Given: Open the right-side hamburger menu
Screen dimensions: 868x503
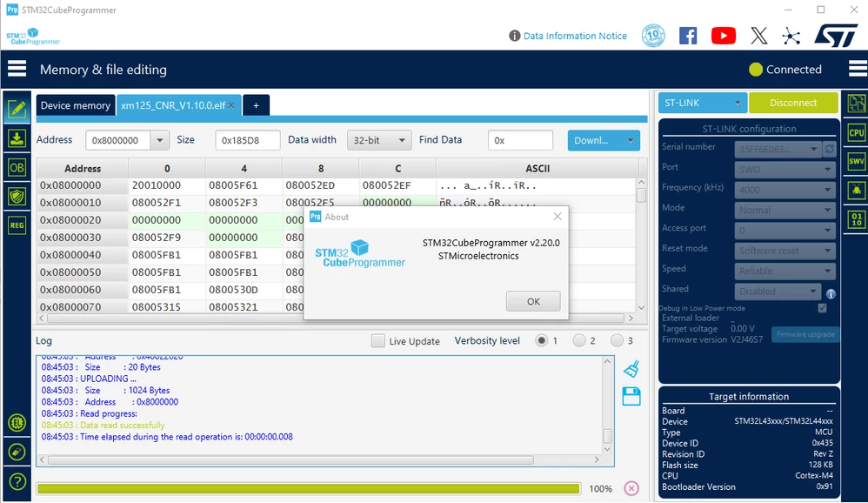Looking at the screenshot, I should click(858, 70).
